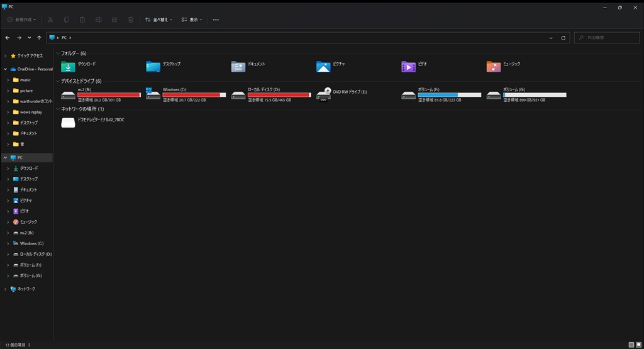
Task: Click the 13 個の項目 status text
Action: [15, 345]
